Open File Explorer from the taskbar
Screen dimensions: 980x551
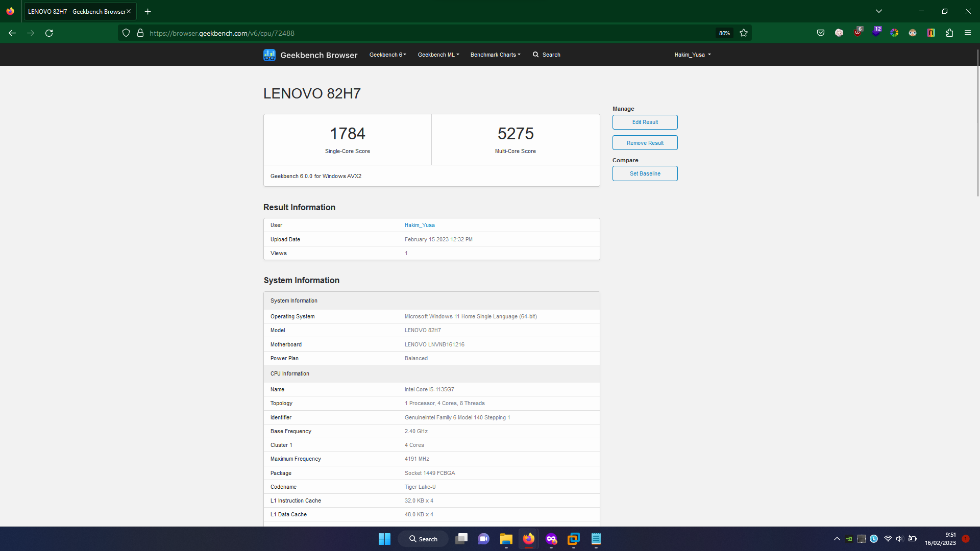tap(506, 539)
